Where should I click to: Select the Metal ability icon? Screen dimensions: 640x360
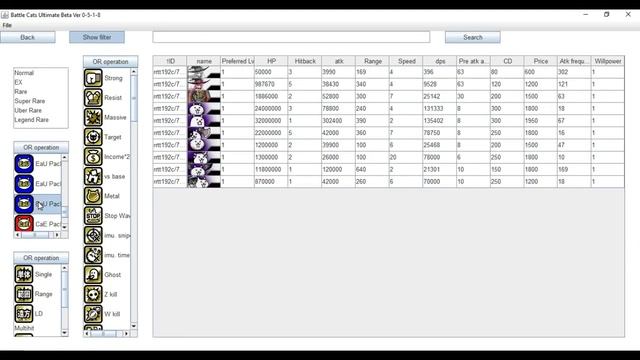93,196
